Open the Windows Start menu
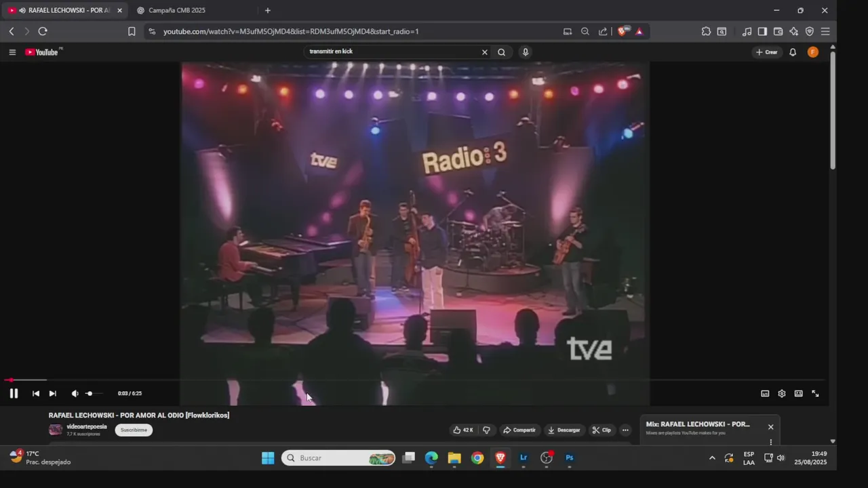Viewport: 868px width, 488px height. pyautogui.click(x=268, y=458)
